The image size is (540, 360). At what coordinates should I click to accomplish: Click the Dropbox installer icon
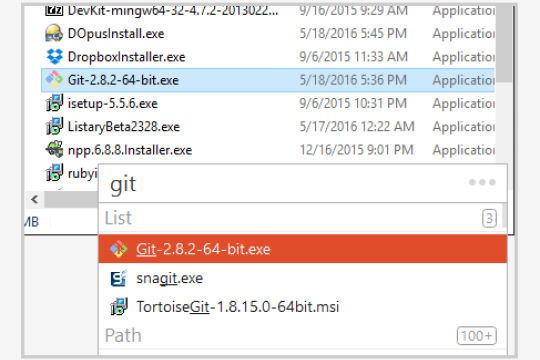tap(54, 56)
